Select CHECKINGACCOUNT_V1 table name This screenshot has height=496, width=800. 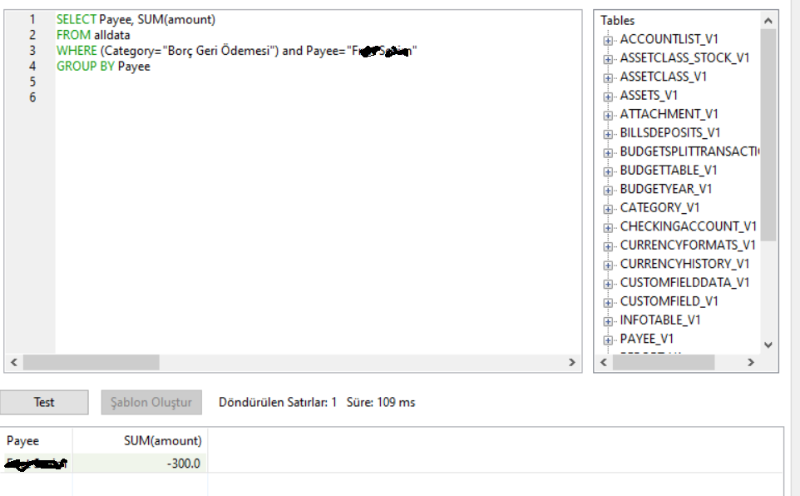point(688,227)
